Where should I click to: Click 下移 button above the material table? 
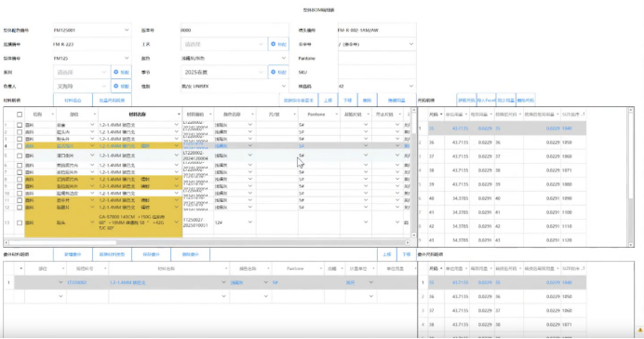click(x=347, y=101)
